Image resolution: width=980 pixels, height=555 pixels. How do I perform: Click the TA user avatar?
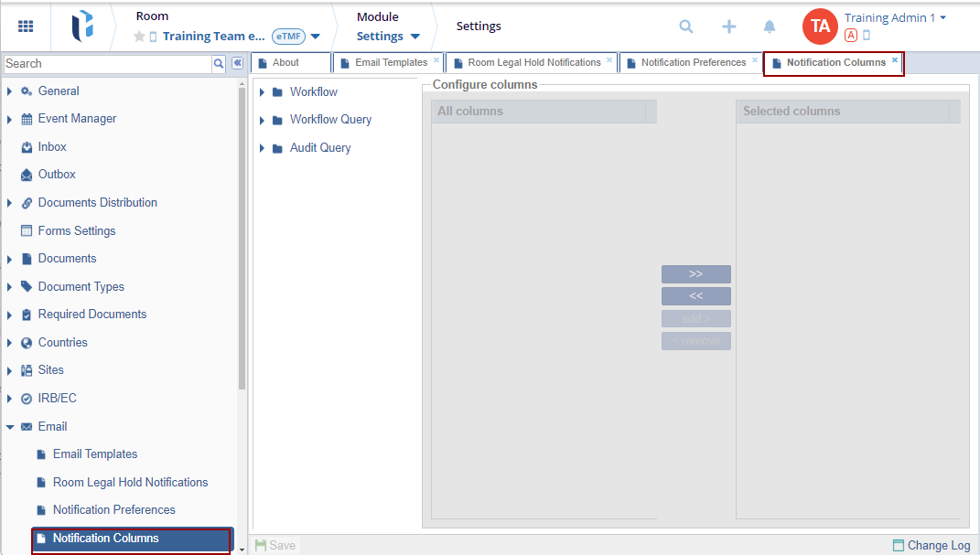[x=820, y=27]
